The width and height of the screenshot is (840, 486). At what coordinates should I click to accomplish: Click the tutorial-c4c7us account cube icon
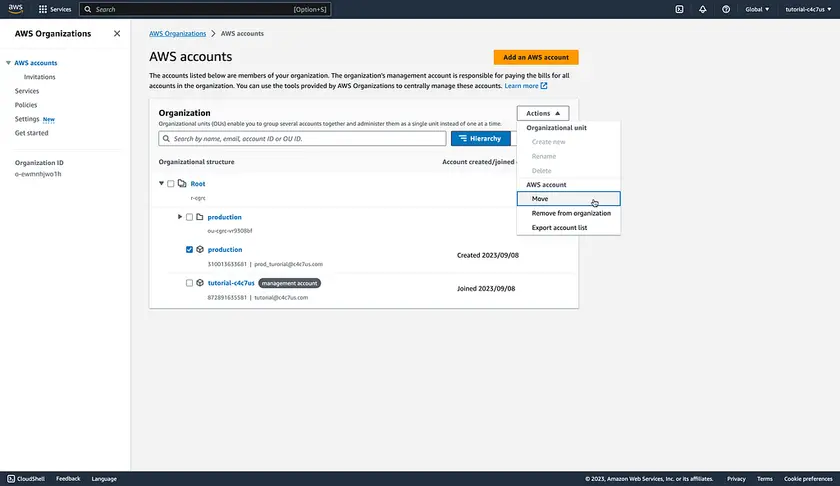click(x=200, y=282)
